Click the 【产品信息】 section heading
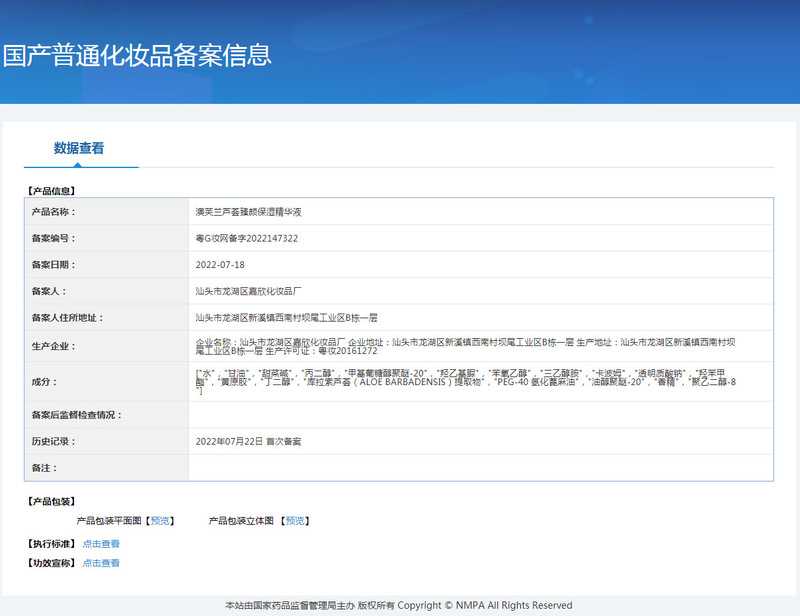The height and width of the screenshot is (616, 800). click(52, 191)
